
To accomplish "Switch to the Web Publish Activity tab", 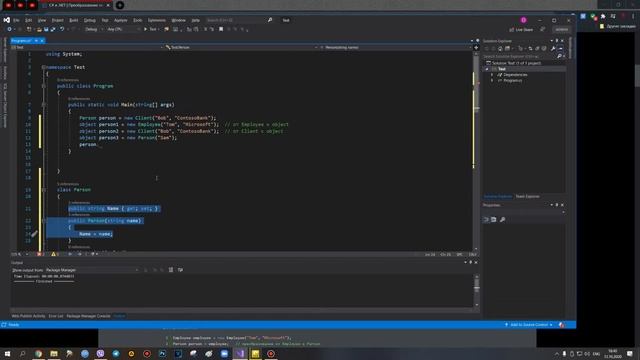I will point(28,316).
